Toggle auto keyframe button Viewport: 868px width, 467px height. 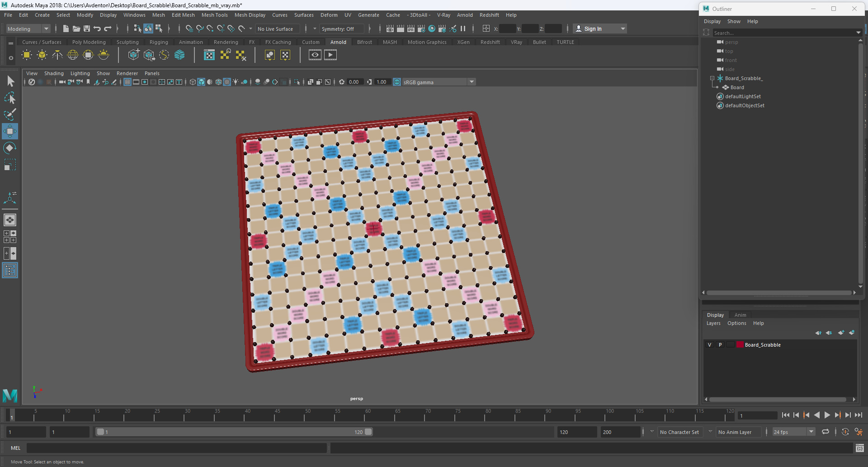click(x=845, y=432)
